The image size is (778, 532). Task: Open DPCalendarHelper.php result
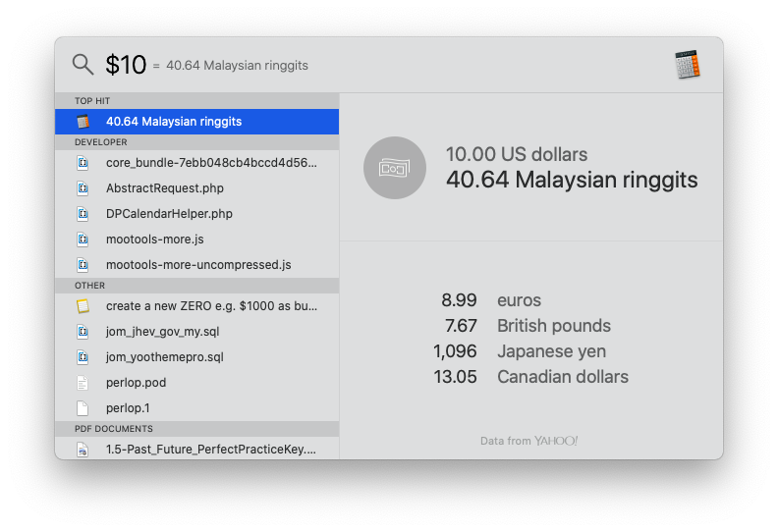[197, 214]
